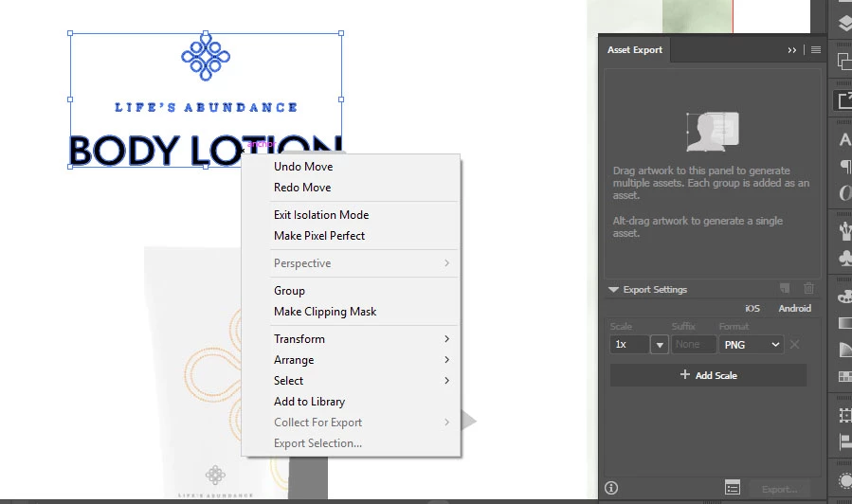Collapse Asset Export panel with double arrows
Viewport: 852px width, 504px height.
coord(791,50)
